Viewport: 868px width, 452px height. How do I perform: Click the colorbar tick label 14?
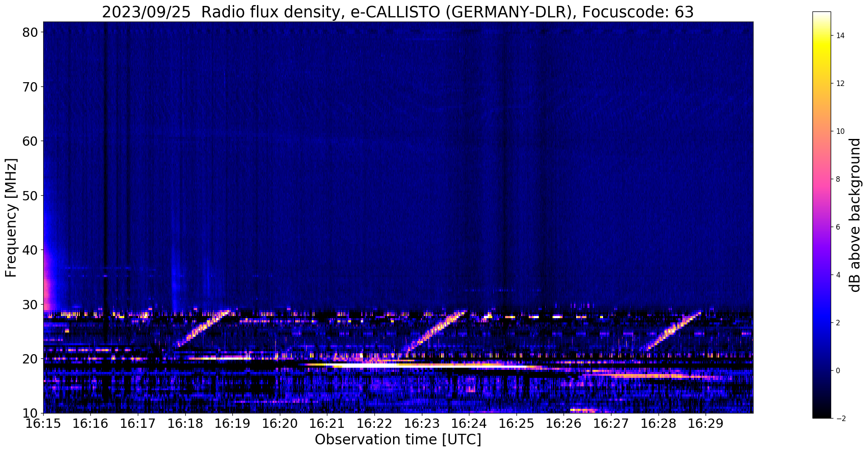point(840,36)
